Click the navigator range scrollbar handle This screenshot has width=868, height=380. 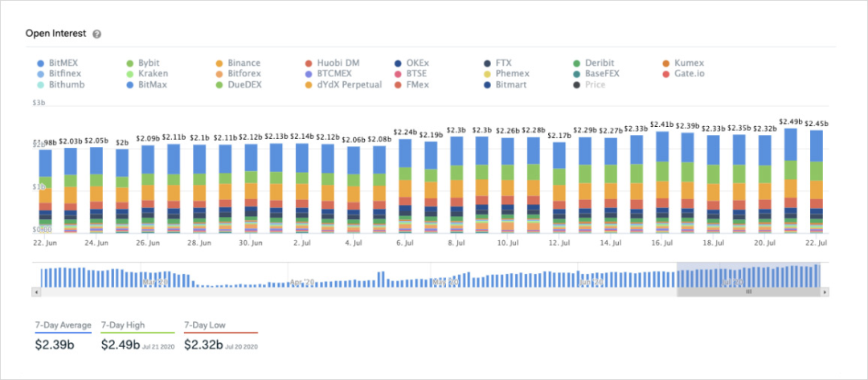point(748,292)
